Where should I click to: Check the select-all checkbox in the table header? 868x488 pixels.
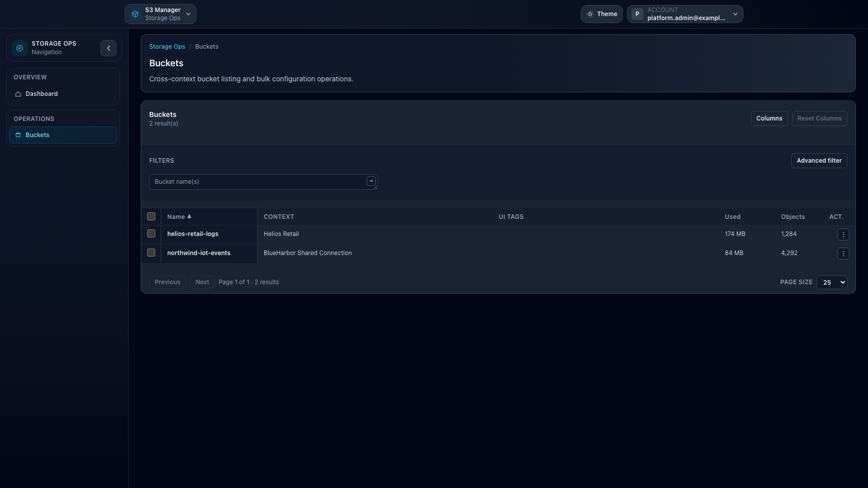151,216
